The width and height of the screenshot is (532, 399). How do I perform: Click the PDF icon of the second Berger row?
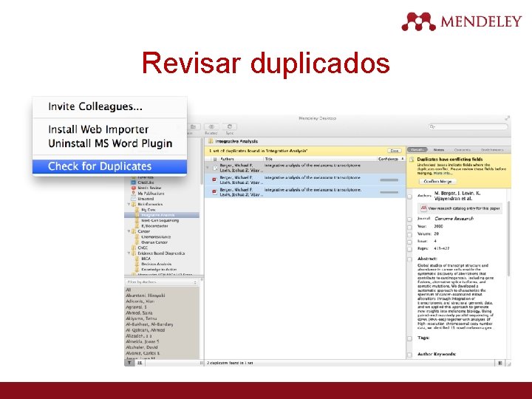click(214, 180)
